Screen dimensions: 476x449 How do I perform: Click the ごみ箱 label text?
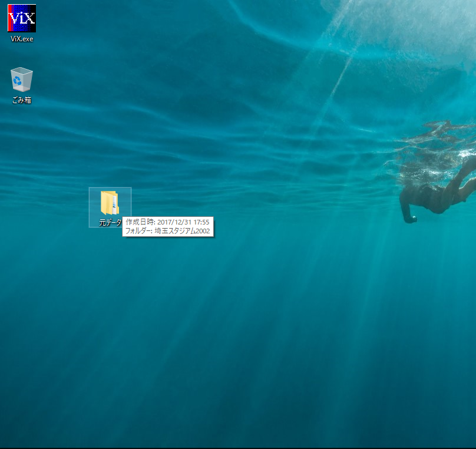tap(22, 100)
